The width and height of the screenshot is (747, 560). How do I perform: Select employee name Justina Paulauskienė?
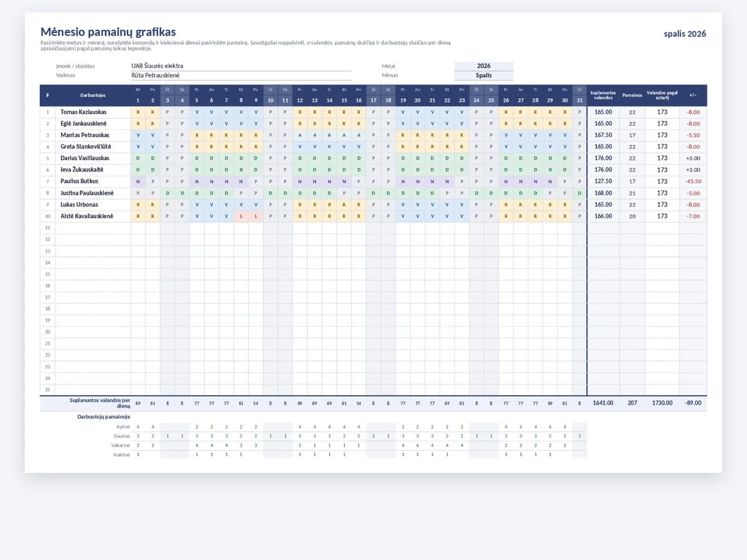(x=87, y=193)
